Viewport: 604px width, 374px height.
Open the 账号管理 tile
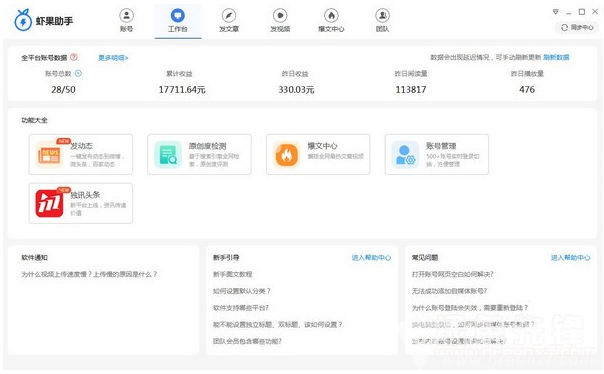(436, 154)
